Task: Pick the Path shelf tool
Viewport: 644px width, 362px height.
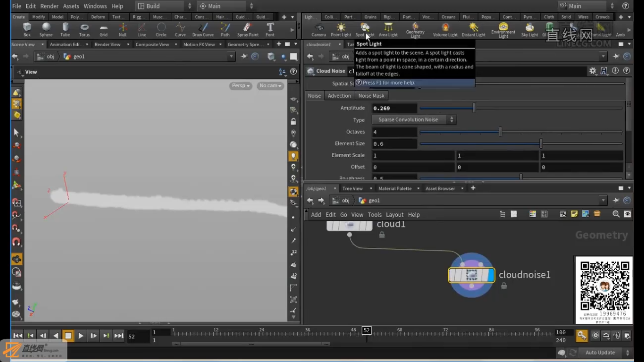Action: [225, 30]
